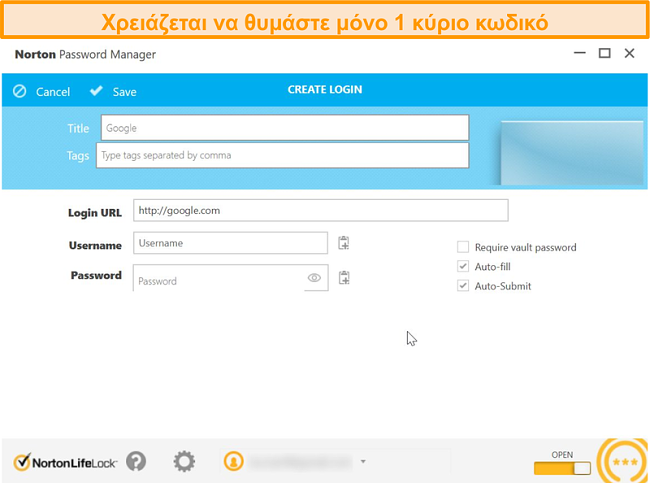Open the help question mark icon

point(136,461)
